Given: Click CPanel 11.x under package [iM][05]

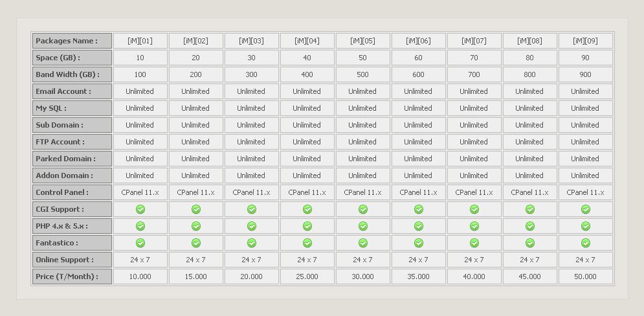Looking at the screenshot, I should click(x=363, y=192).
